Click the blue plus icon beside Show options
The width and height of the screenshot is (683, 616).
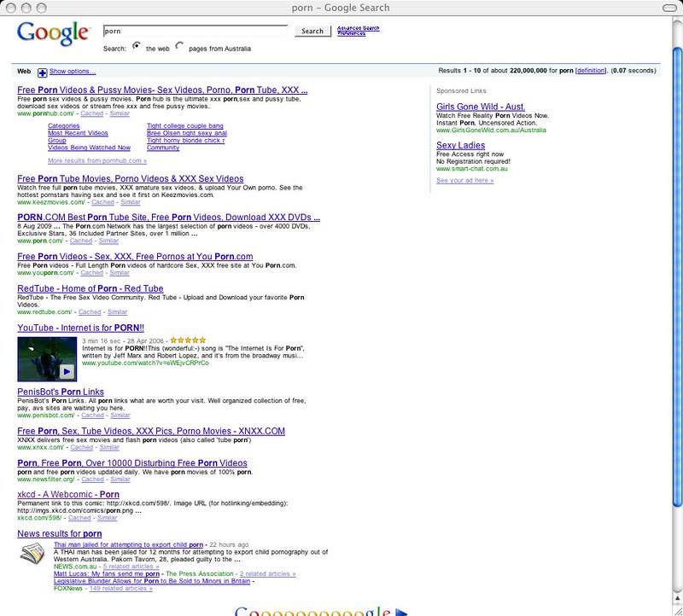point(42,73)
